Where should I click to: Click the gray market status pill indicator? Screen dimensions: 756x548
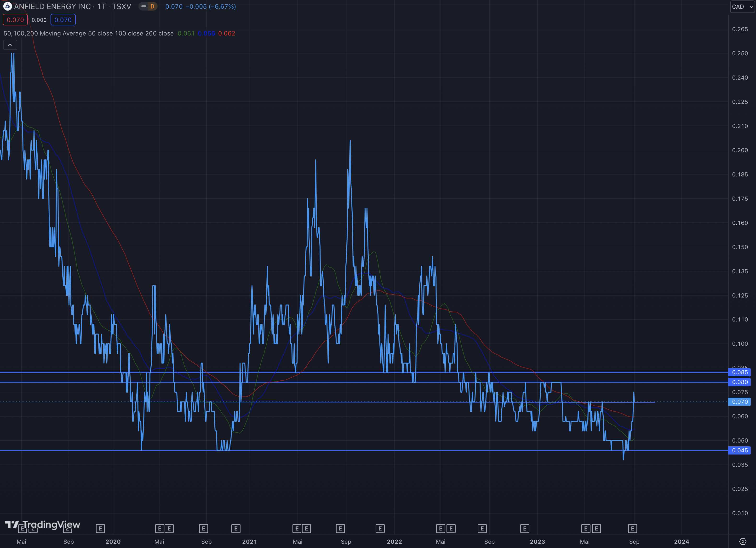pos(144,6)
